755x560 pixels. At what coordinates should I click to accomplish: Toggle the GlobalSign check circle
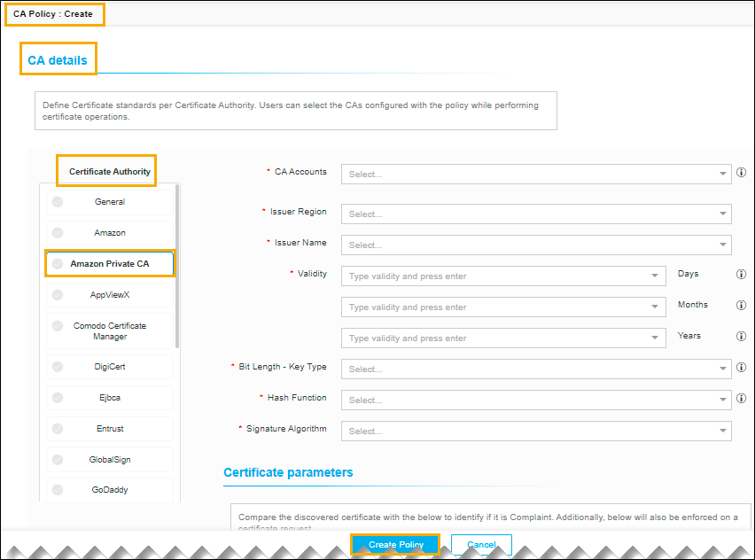click(58, 460)
